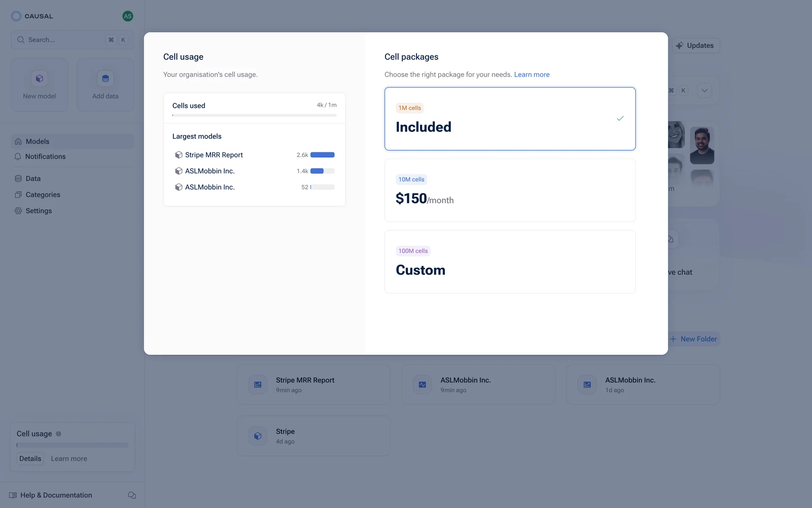This screenshot has width=812, height=508.
Task: Go to Notifications in sidebar
Action: [45, 157]
